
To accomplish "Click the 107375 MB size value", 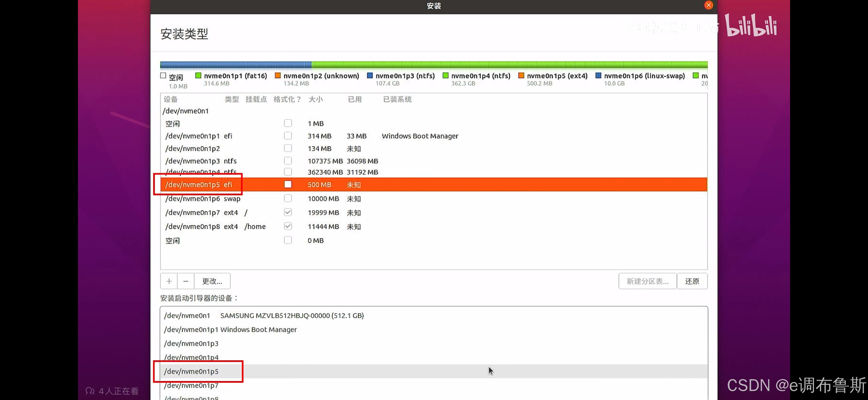I will point(325,161).
